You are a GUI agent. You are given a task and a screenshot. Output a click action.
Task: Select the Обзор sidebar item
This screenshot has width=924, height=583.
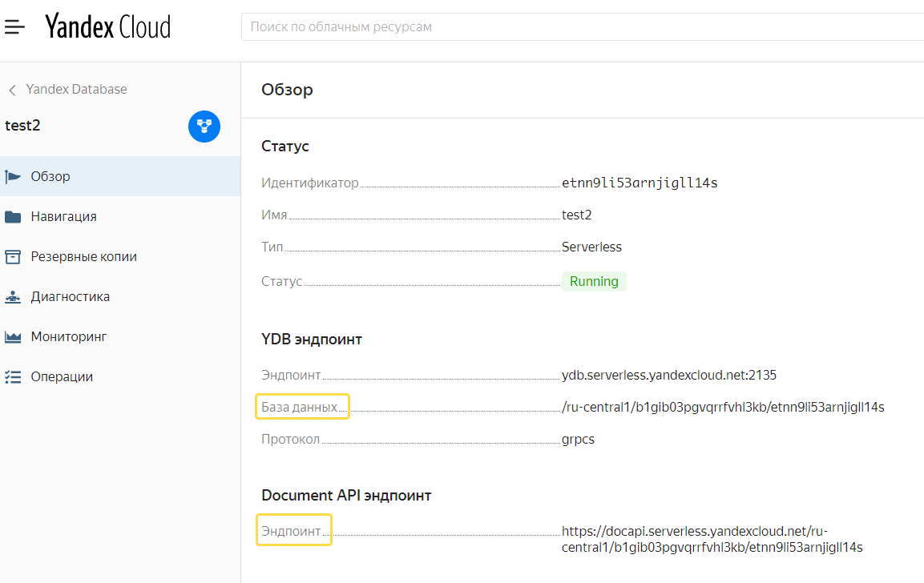[120, 176]
